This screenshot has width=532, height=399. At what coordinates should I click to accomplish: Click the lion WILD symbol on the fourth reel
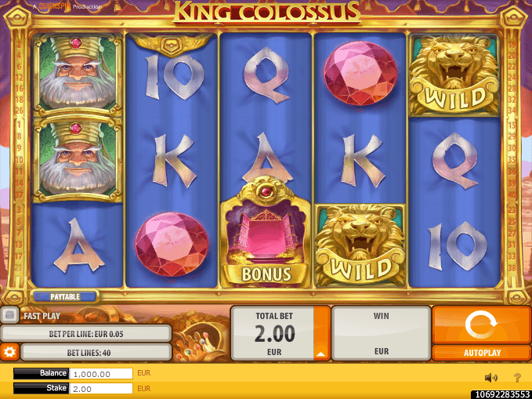pyautogui.click(x=360, y=245)
